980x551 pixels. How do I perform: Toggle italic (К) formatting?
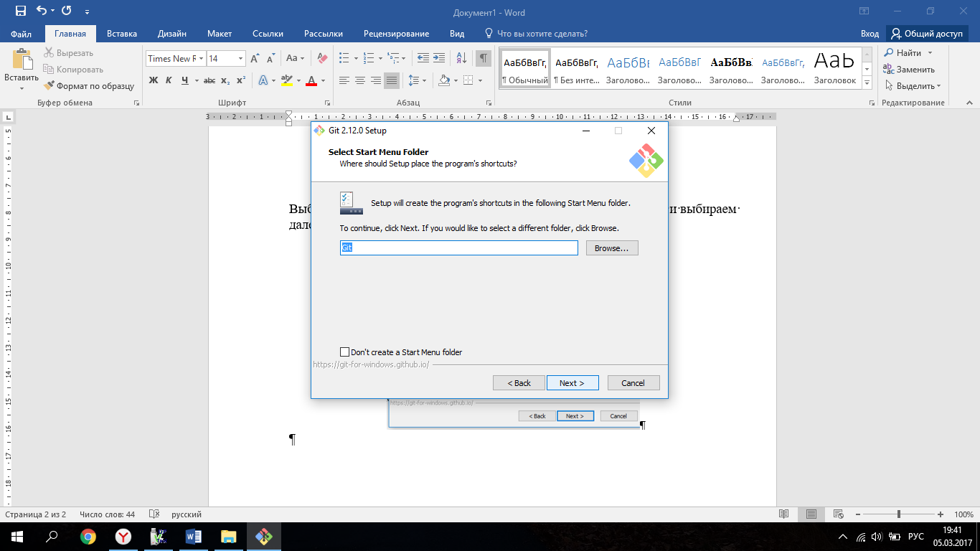pyautogui.click(x=169, y=80)
